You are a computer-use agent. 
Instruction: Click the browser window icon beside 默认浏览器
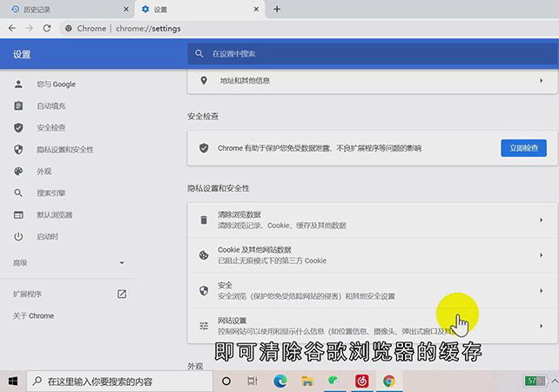[18, 214]
